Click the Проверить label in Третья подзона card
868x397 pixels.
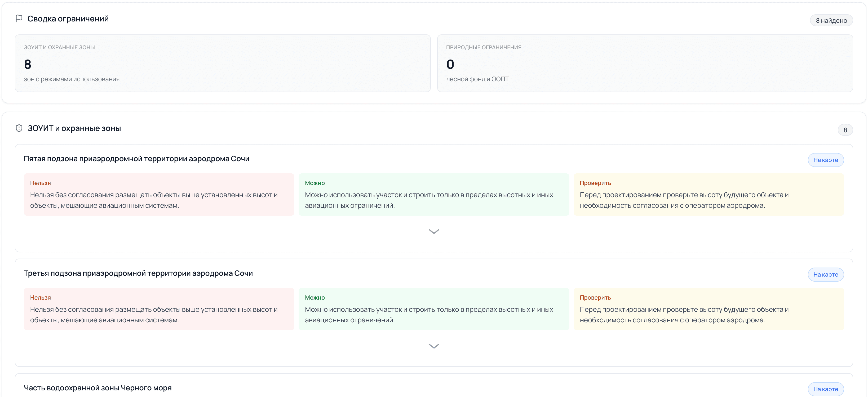pos(595,298)
